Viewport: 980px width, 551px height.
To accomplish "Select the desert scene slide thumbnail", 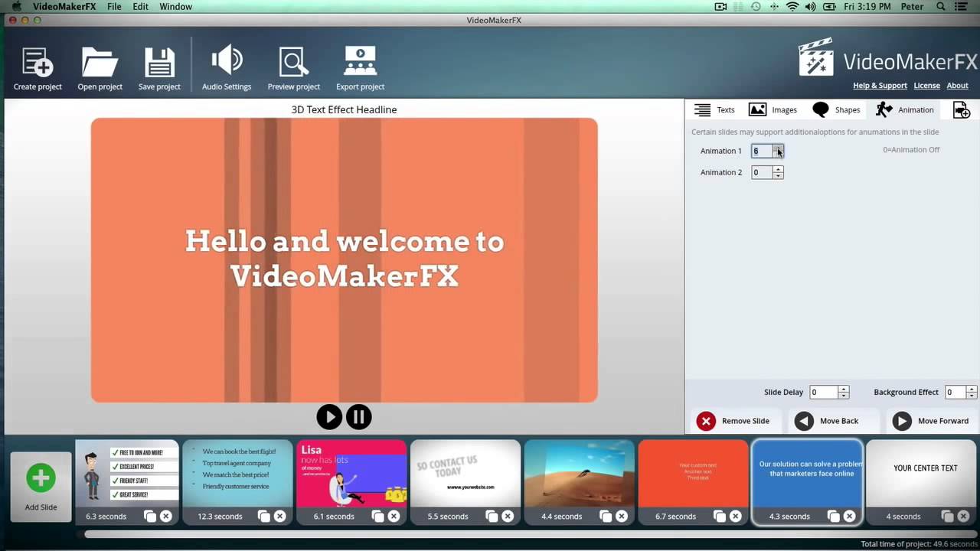I will 580,474.
